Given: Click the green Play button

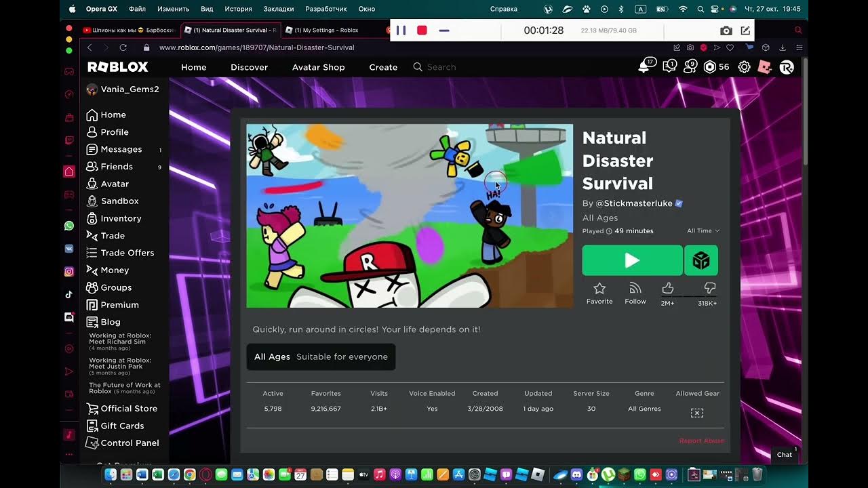Looking at the screenshot, I should (x=632, y=260).
